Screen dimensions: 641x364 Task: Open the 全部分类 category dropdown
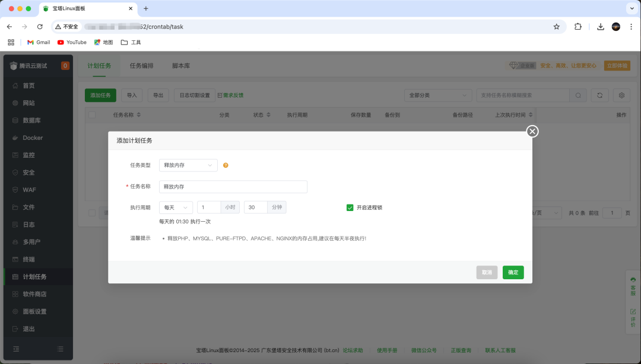coord(438,95)
